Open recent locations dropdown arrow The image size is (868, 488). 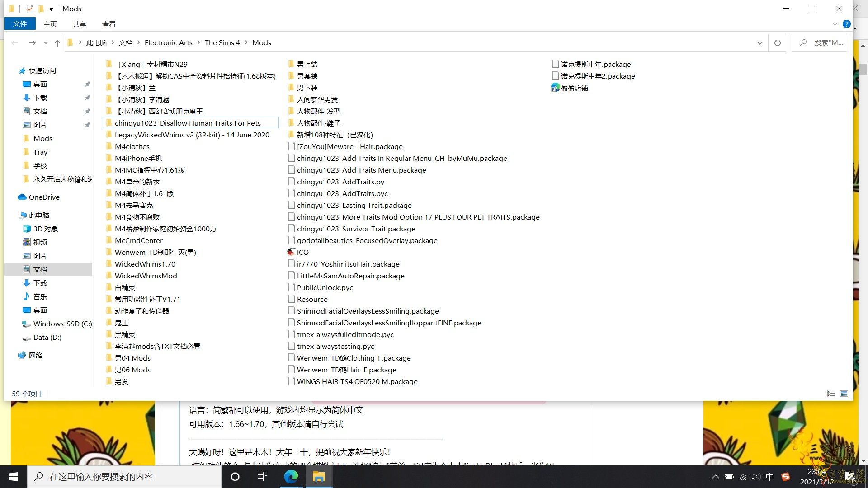[x=46, y=43]
